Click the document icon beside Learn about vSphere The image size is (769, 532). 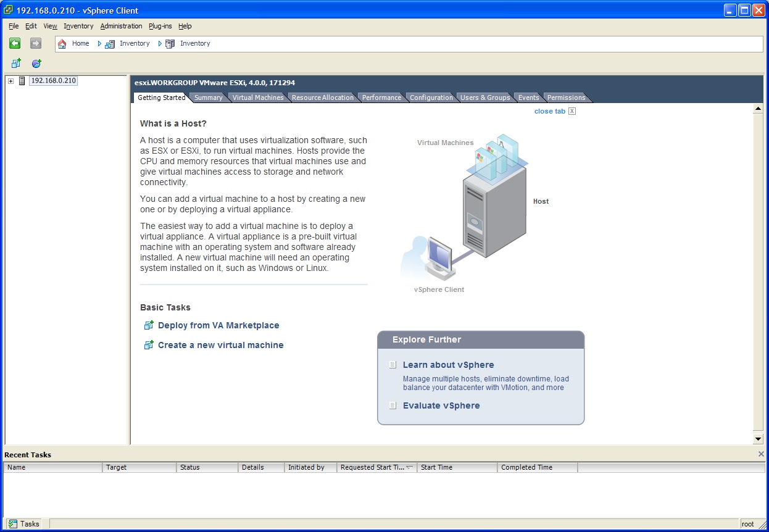pos(393,365)
